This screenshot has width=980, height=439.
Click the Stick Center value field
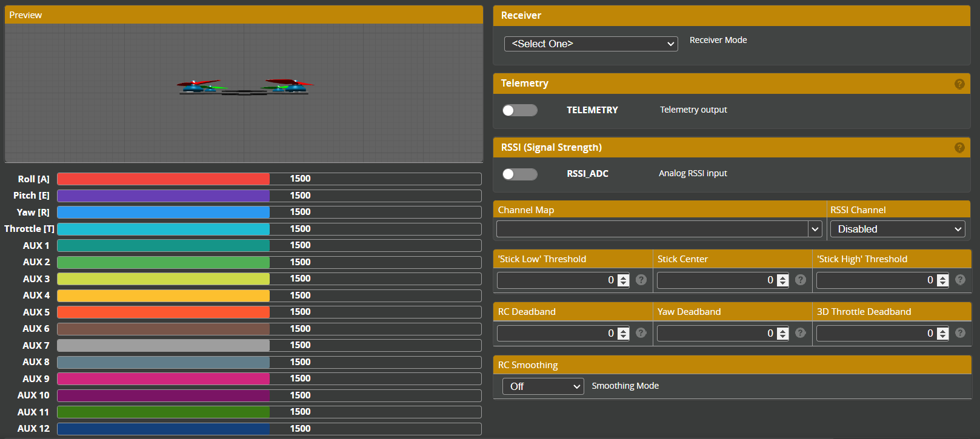tap(715, 280)
